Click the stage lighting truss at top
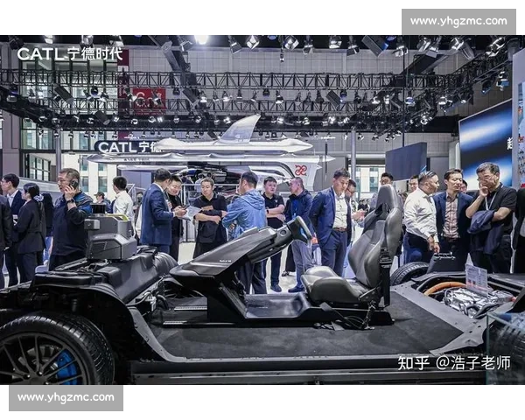This screenshot has height=420, width=525. (262, 80)
